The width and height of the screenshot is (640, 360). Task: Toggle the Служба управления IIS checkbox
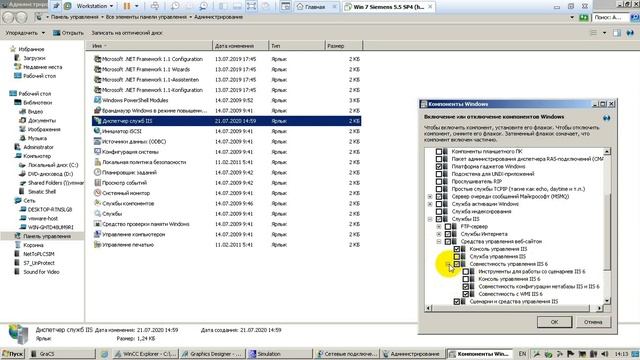(457, 256)
